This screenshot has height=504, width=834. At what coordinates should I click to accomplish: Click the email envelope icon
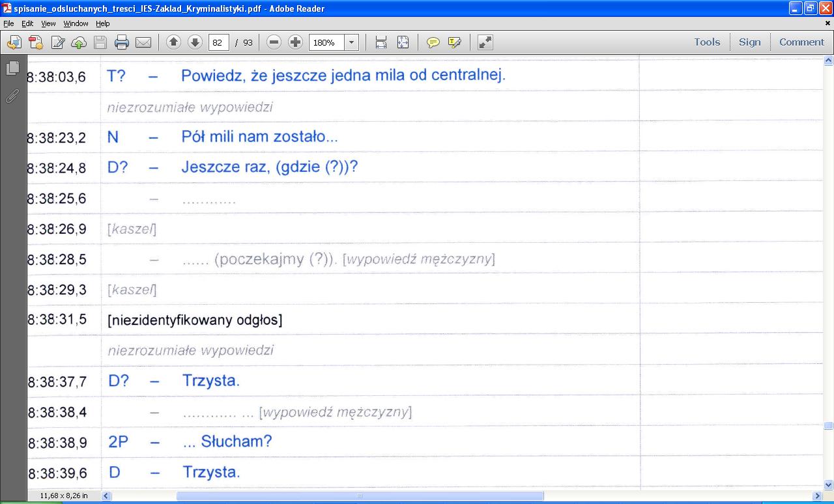coord(143,42)
